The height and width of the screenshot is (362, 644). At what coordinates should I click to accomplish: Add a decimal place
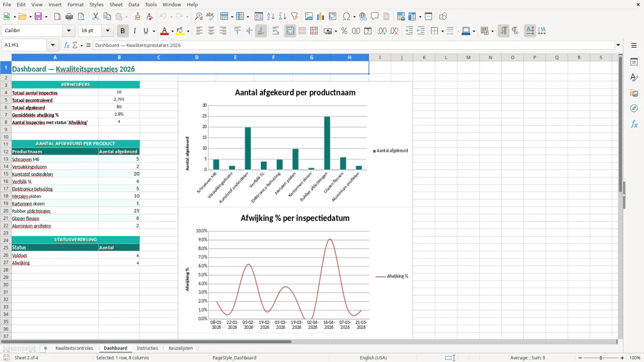coord(382,31)
